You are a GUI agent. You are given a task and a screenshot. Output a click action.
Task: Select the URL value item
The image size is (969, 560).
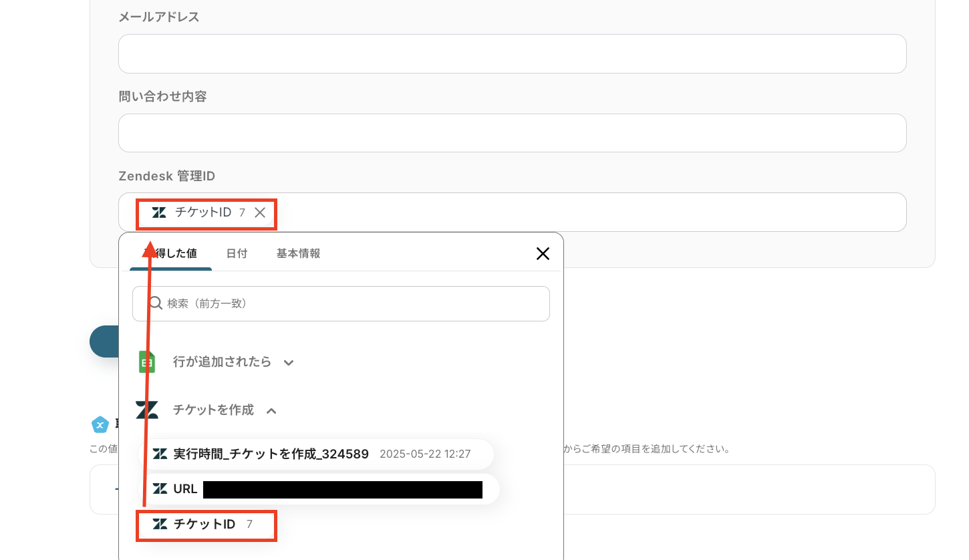pos(319,489)
